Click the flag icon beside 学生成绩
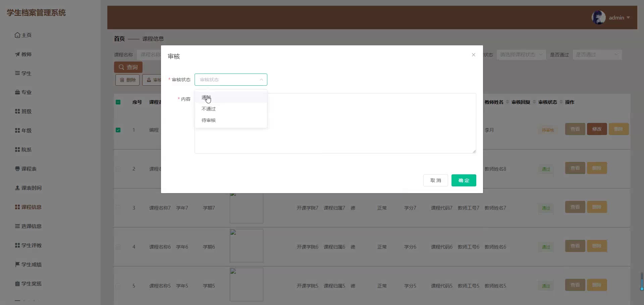Viewport: 644px width, 305px height. click(x=17, y=265)
